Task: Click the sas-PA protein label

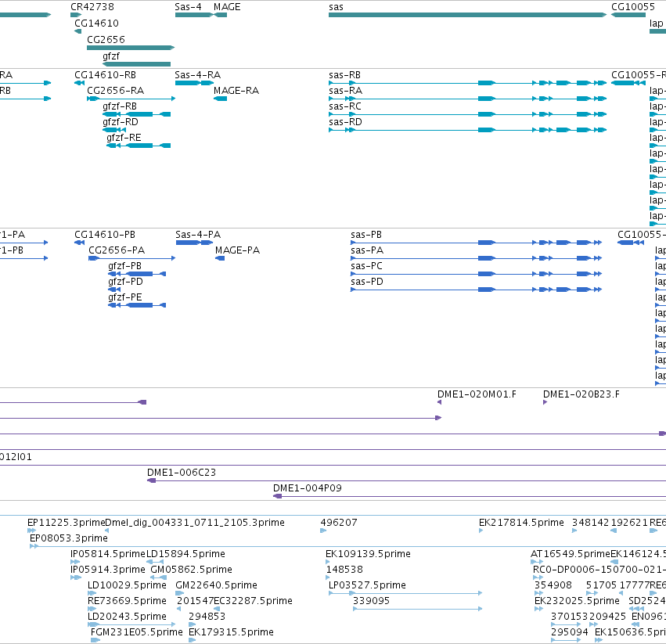Action: point(367,250)
